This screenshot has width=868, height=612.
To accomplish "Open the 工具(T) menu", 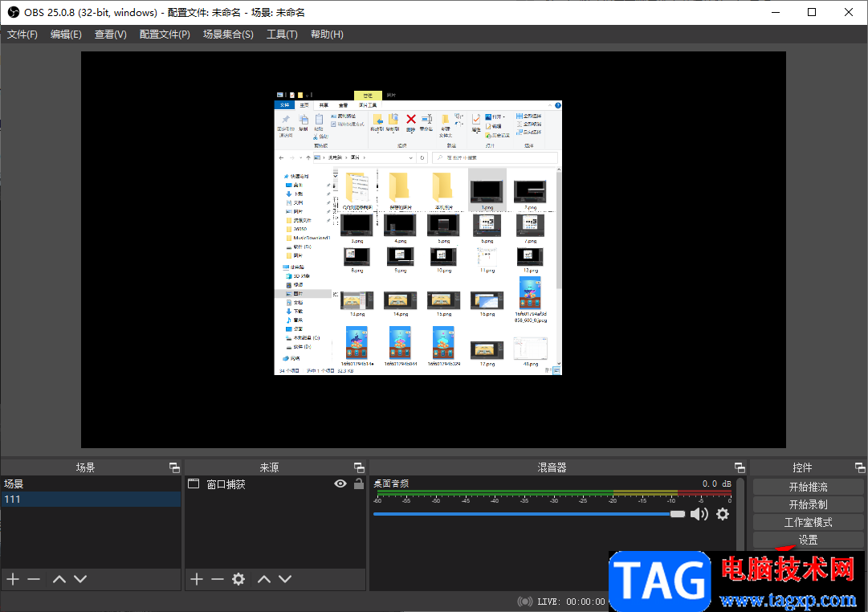I will click(x=282, y=35).
